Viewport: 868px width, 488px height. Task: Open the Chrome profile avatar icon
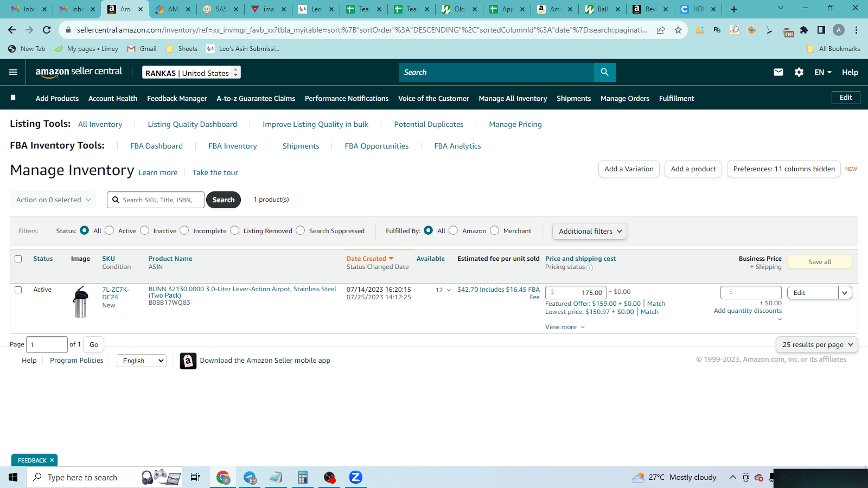(x=839, y=30)
